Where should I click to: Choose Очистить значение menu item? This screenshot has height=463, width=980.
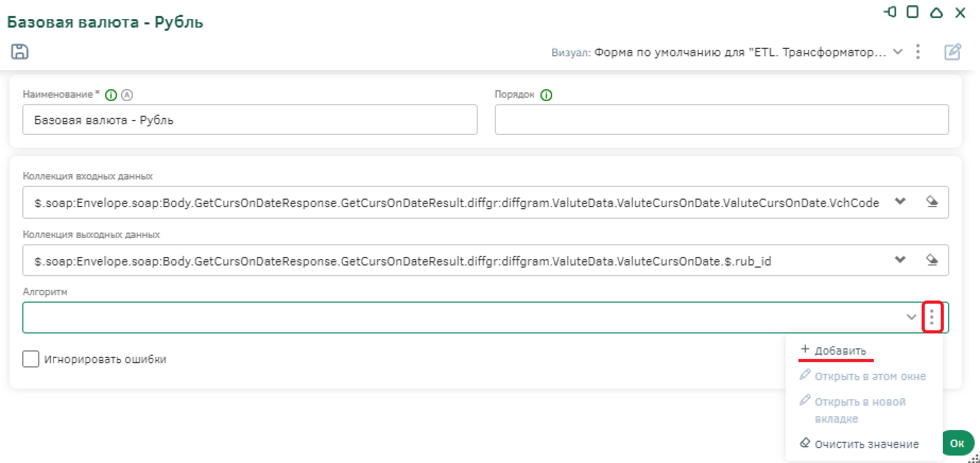[x=859, y=444]
